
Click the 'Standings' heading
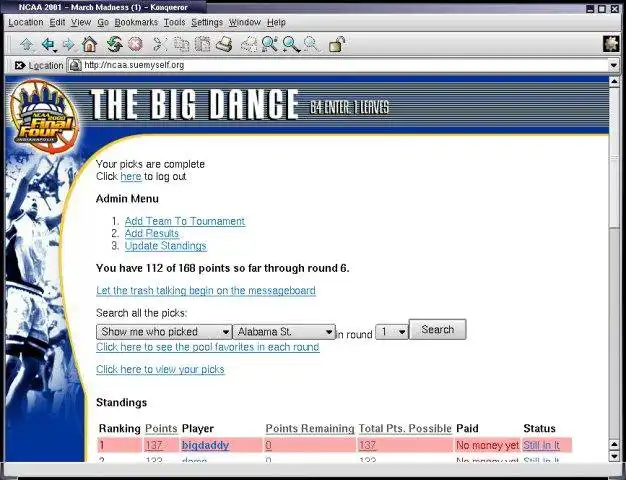tap(122, 403)
